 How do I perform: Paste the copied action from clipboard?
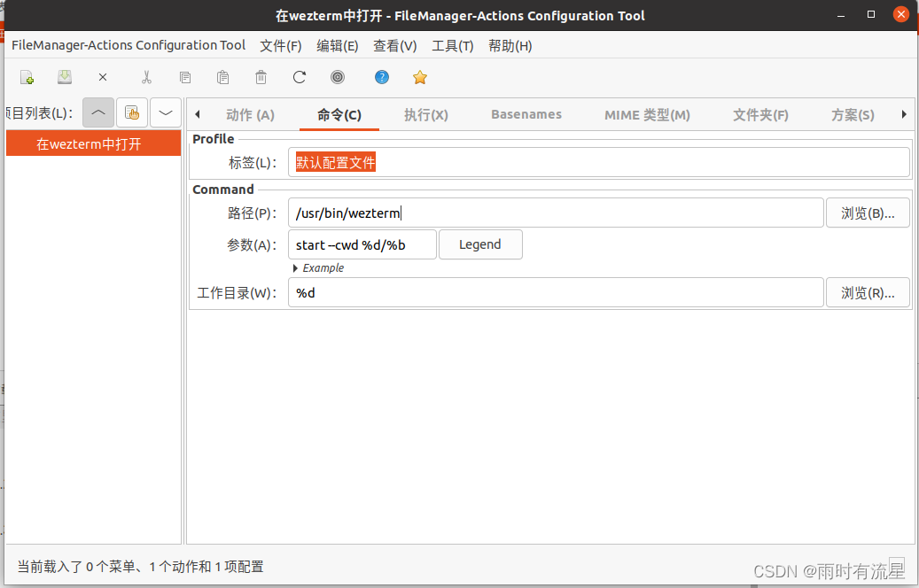(x=222, y=77)
